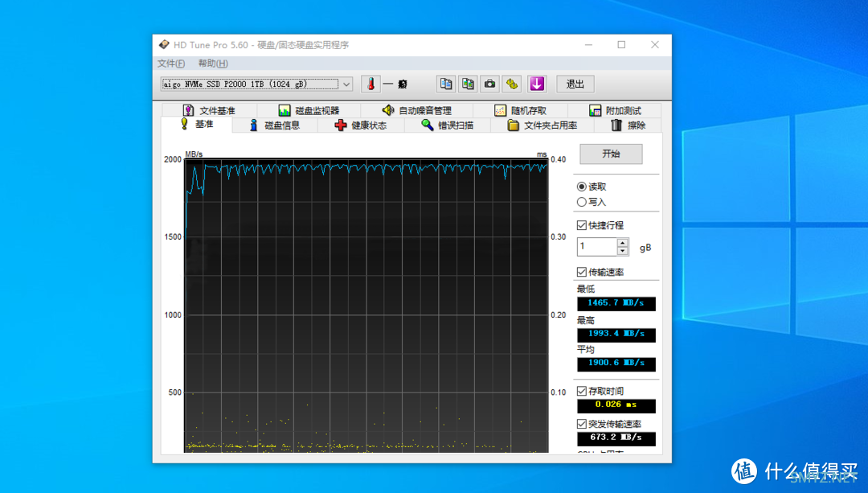Expand the aigo NVMe SSD drive dropdown

pyautogui.click(x=346, y=84)
